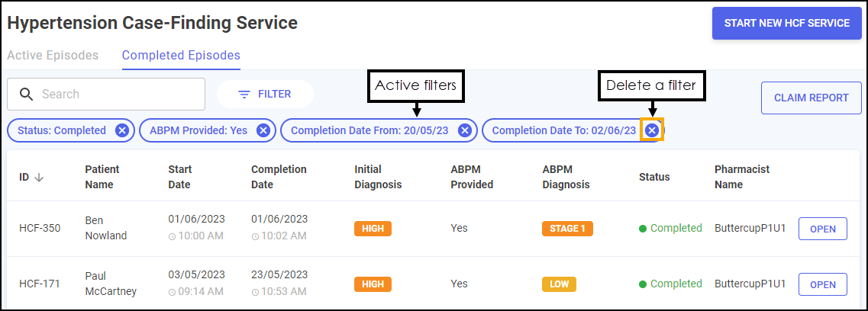Select the Completed Episodes tab
The width and height of the screenshot is (868, 311).
pos(181,55)
